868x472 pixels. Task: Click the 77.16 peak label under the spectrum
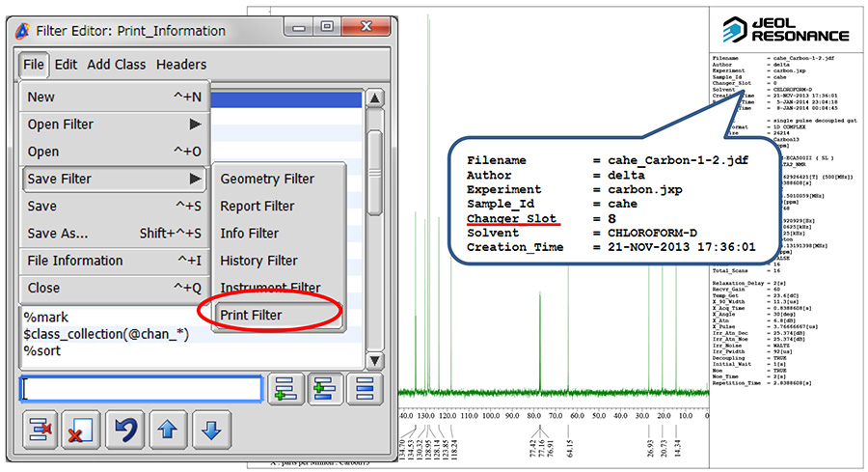(541, 448)
